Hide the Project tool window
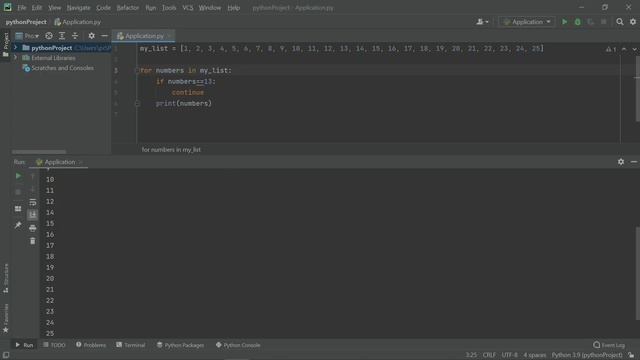The height and width of the screenshot is (360, 640). pos(104,36)
